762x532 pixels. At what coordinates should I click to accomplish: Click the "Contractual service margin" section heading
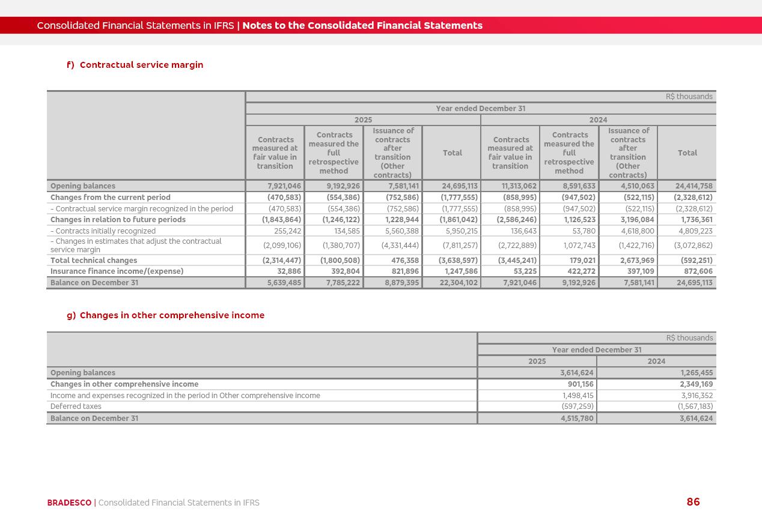tap(141, 65)
